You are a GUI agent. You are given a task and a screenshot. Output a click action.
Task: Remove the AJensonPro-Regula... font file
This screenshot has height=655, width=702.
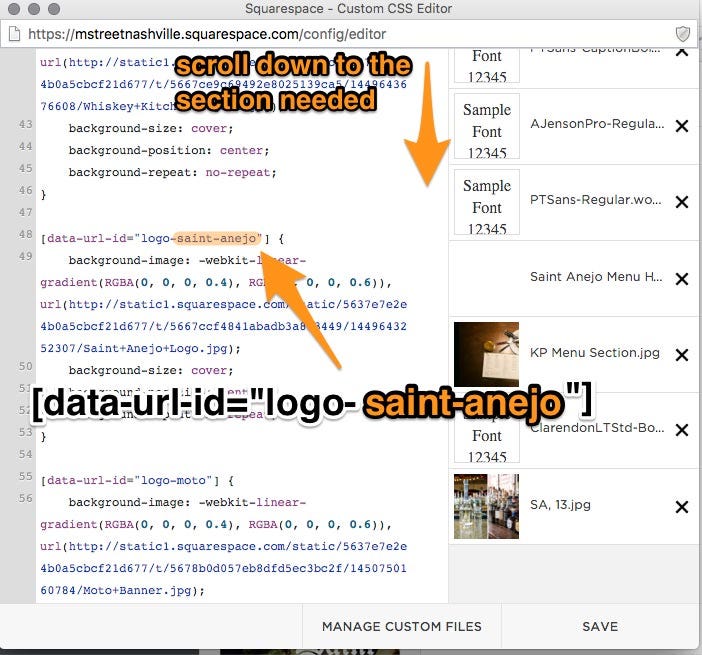click(x=681, y=126)
